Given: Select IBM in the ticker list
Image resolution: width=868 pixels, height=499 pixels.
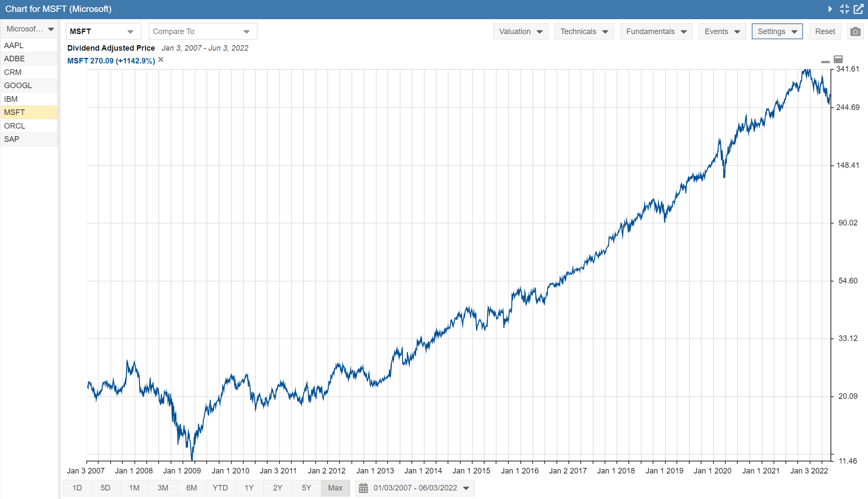Looking at the screenshot, I should pyautogui.click(x=29, y=99).
